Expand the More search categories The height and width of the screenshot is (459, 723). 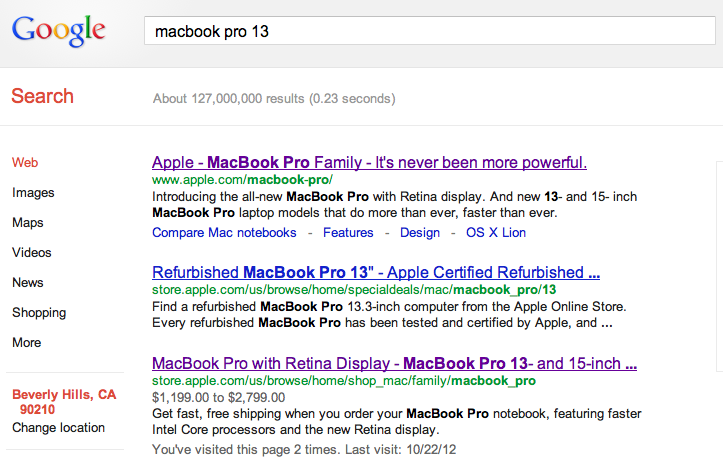[27, 342]
